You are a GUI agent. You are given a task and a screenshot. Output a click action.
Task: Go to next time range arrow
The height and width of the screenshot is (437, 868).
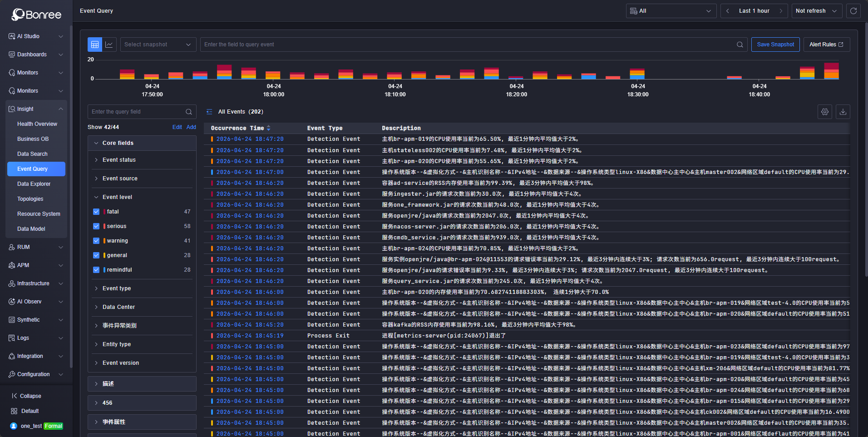[x=781, y=11]
